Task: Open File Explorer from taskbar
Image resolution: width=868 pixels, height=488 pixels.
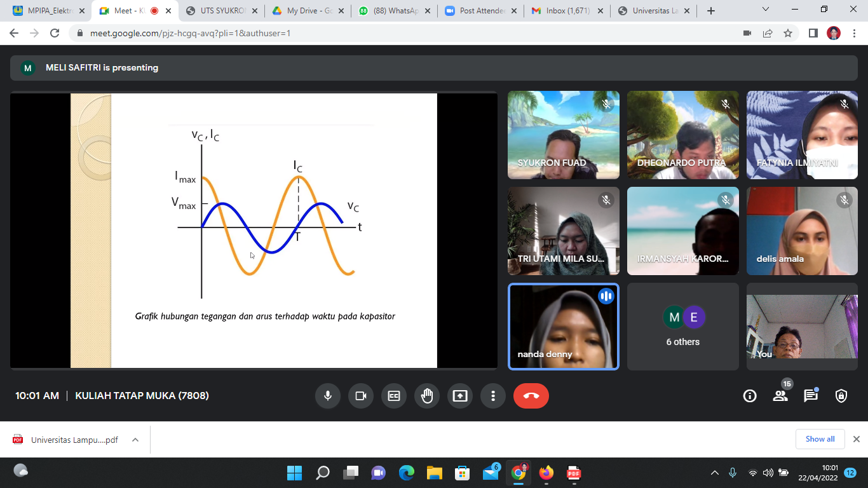Action: tap(434, 473)
